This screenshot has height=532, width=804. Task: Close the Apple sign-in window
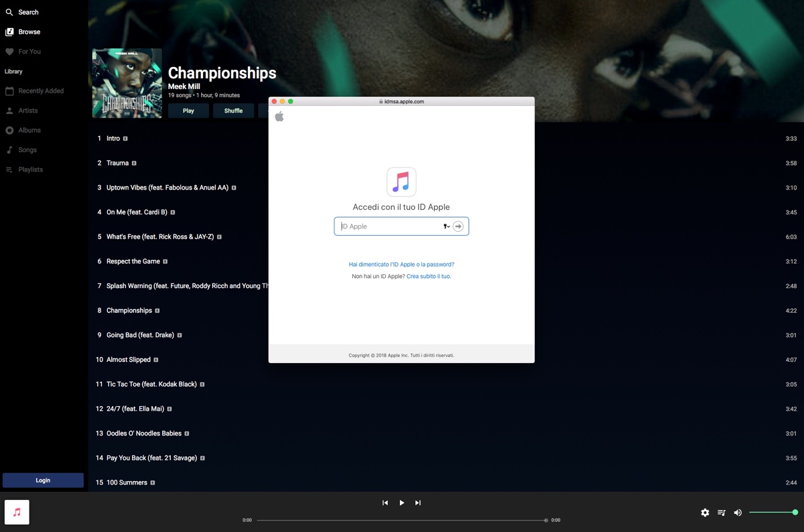[x=274, y=101]
